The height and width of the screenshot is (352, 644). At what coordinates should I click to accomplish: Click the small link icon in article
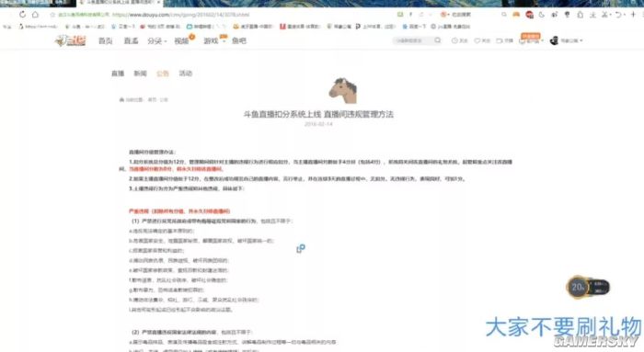point(301,249)
